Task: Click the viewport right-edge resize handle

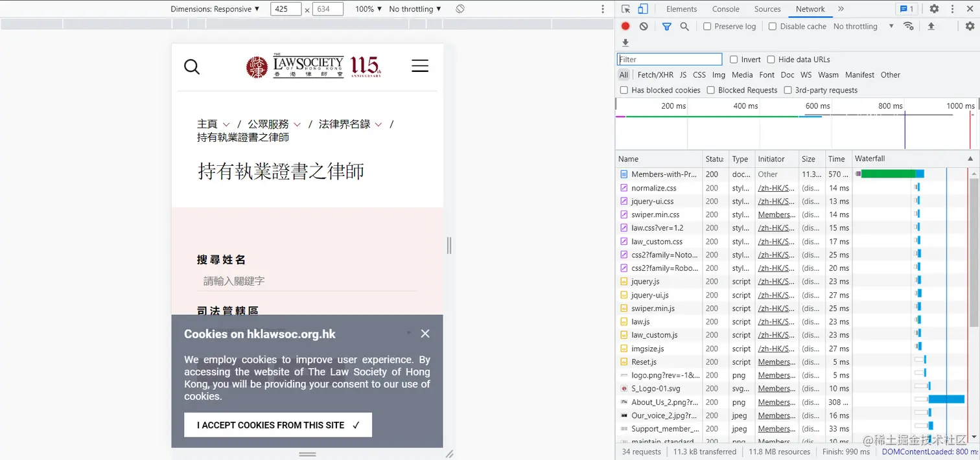Action: tap(449, 246)
